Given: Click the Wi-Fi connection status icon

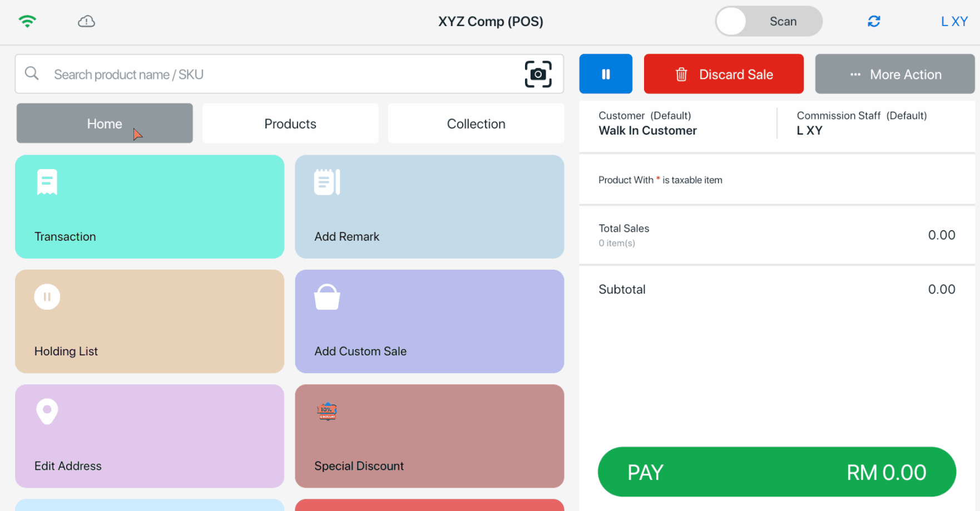Looking at the screenshot, I should pos(27,21).
